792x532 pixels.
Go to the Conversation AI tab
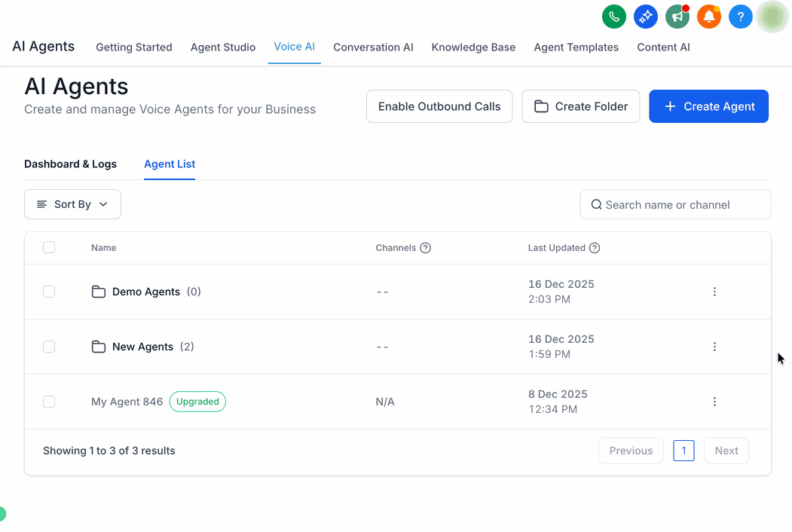(x=373, y=47)
